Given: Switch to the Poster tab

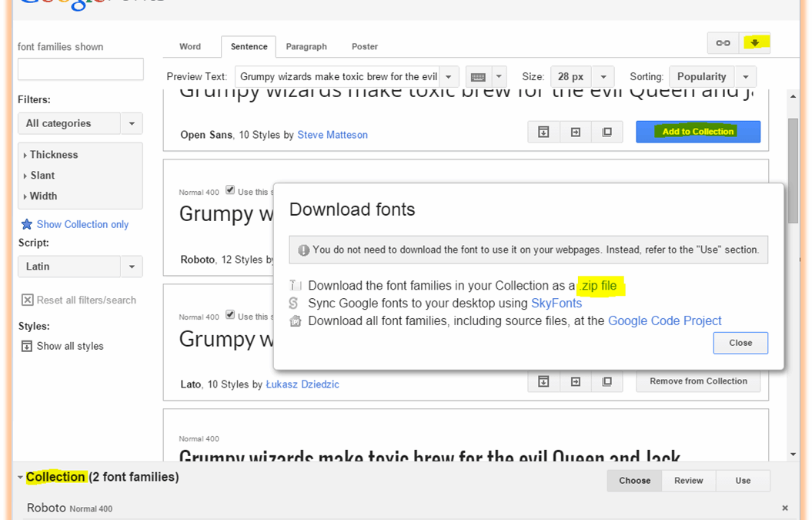Looking at the screenshot, I should [365, 46].
